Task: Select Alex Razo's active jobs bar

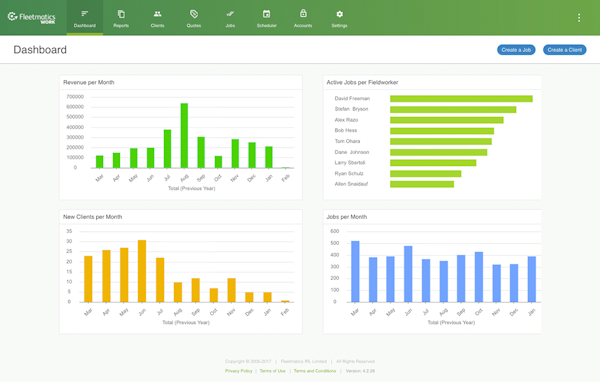Action: (x=447, y=120)
